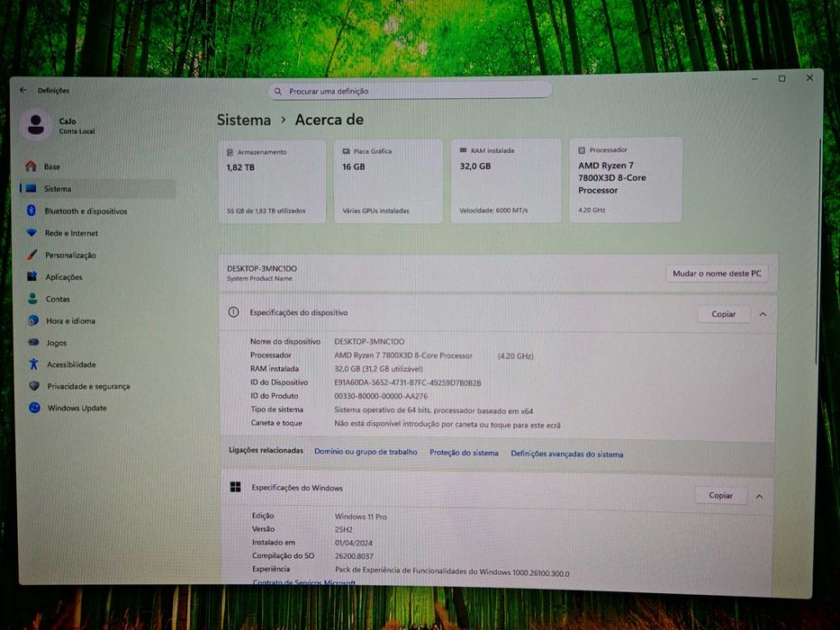Click the Windows logo beside Especificações do Windows
Viewport: 840px width, 630px height.
[235, 486]
